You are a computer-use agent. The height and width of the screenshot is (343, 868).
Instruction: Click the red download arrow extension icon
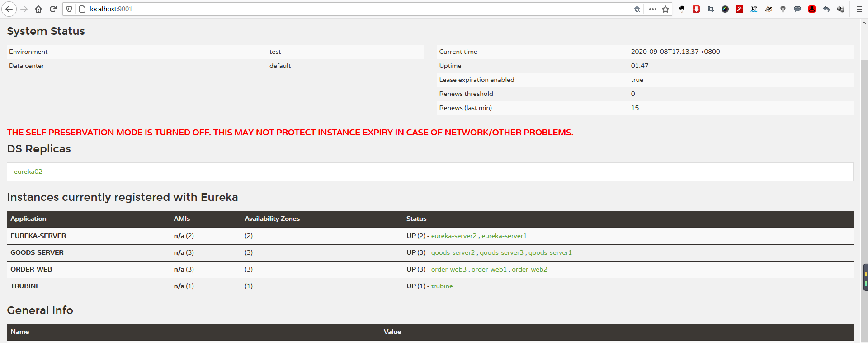(x=696, y=9)
